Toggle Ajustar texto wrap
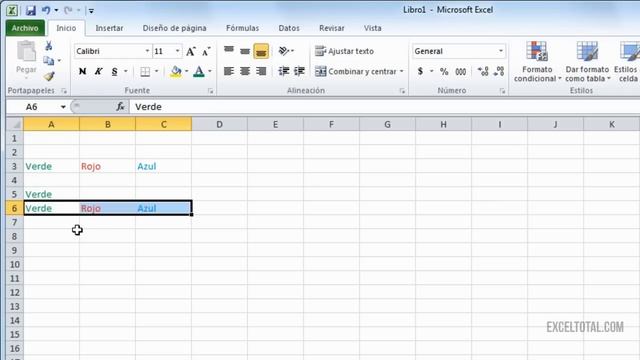The height and width of the screenshot is (360, 640). [344, 51]
